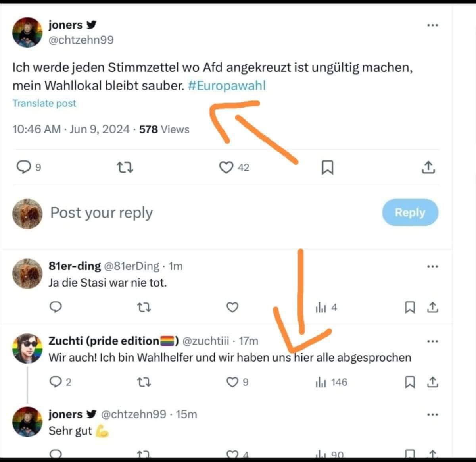Open the #Europawahl hashtag
Viewport: 476px width, 462px height.
(226, 85)
